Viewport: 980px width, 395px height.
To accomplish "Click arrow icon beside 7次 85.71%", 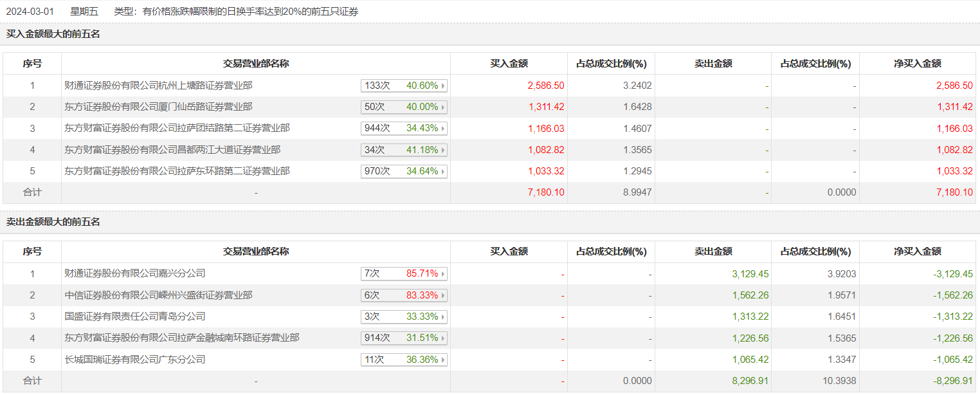I will coord(442,274).
